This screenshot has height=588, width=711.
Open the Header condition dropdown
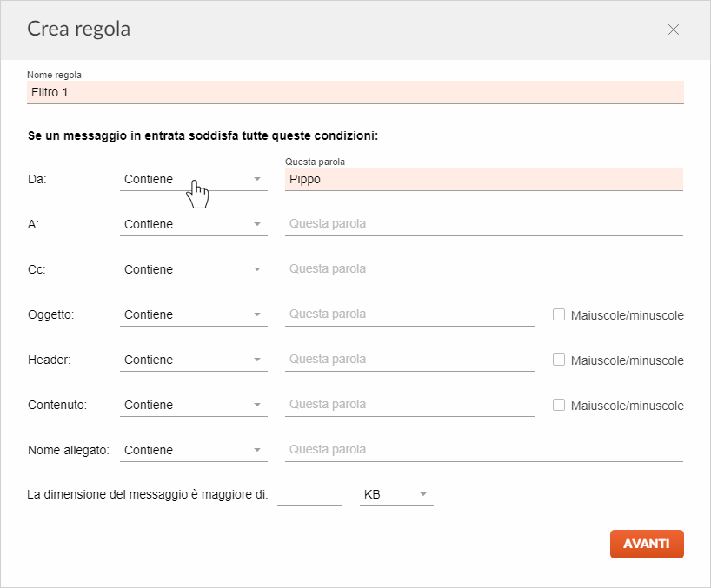pyautogui.click(x=193, y=360)
